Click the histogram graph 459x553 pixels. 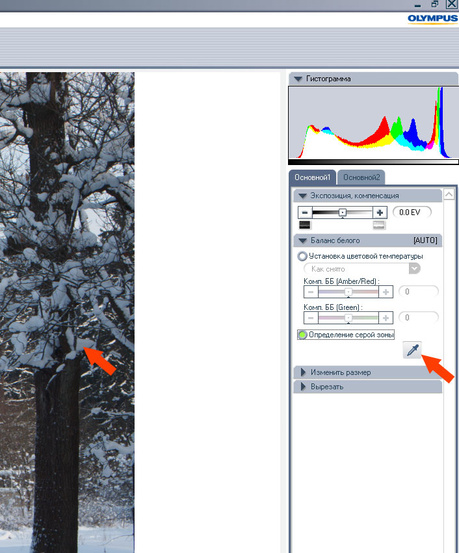pos(373,123)
